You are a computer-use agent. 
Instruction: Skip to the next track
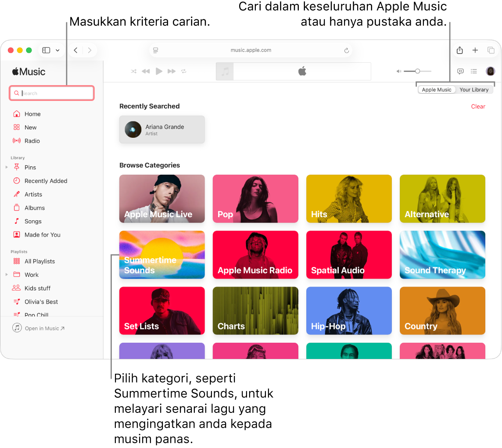coord(172,71)
